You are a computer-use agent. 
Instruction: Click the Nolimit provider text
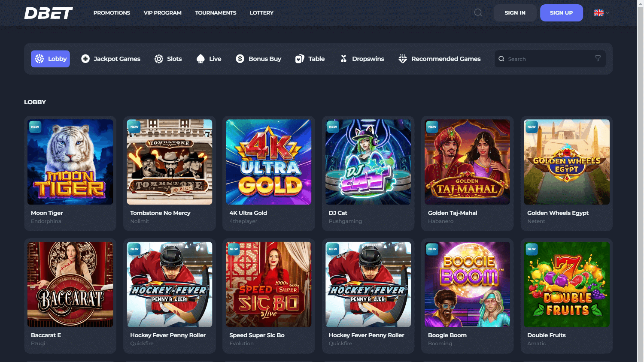pos(140,221)
